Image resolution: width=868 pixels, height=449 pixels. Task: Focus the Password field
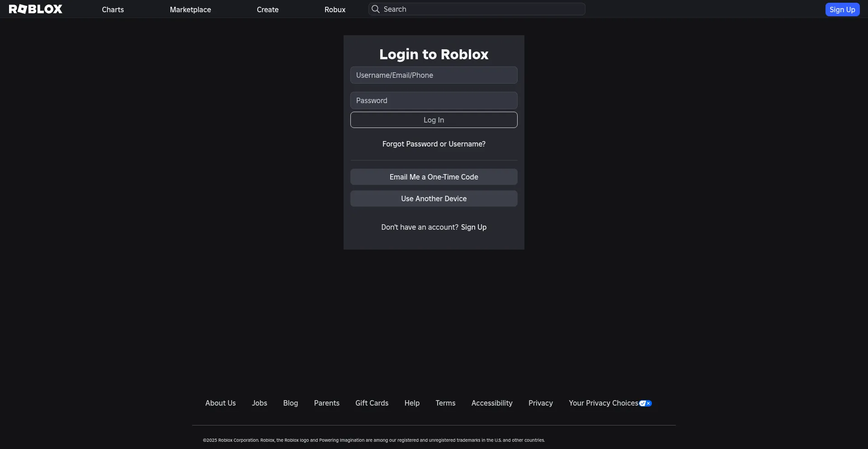tap(434, 100)
